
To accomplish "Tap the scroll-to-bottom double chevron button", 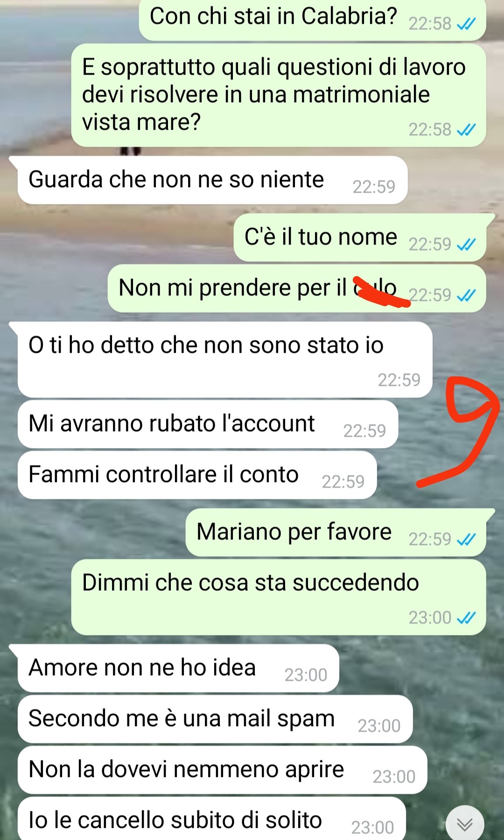I will point(465,824).
